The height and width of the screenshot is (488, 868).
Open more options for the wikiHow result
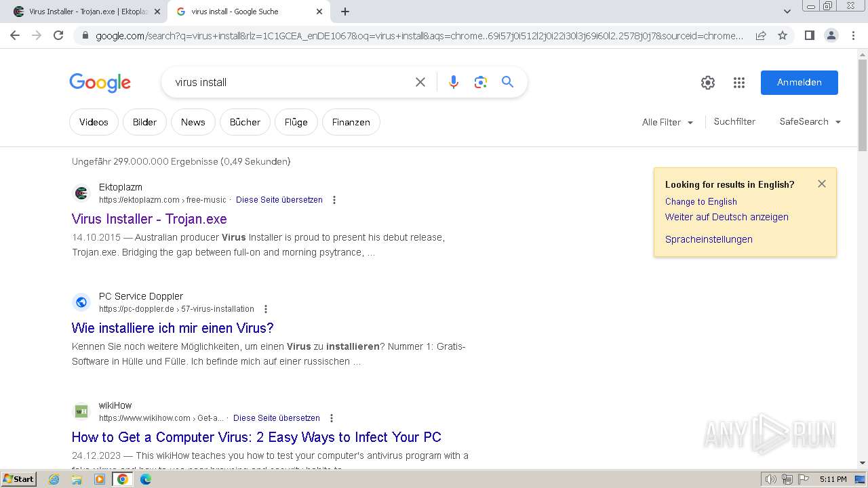[331, 418]
